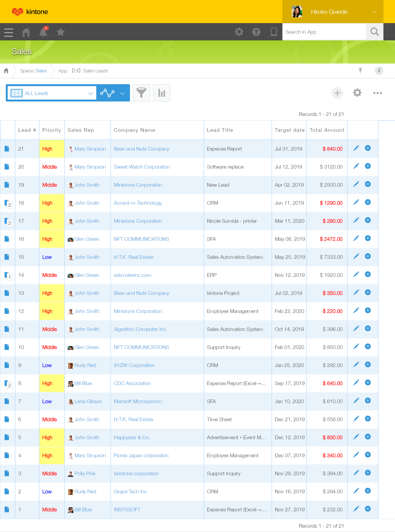Open the record details icon for lead 19
The width and height of the screenshot is (395, 532).
(x=7, y=185)
